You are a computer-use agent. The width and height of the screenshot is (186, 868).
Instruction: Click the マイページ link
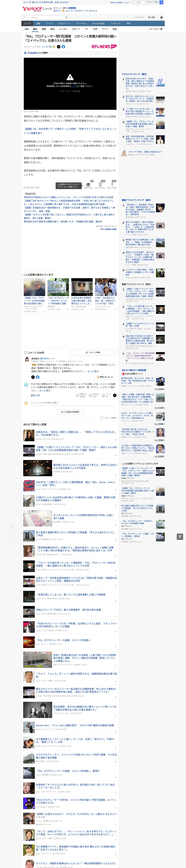click(139, 18)
